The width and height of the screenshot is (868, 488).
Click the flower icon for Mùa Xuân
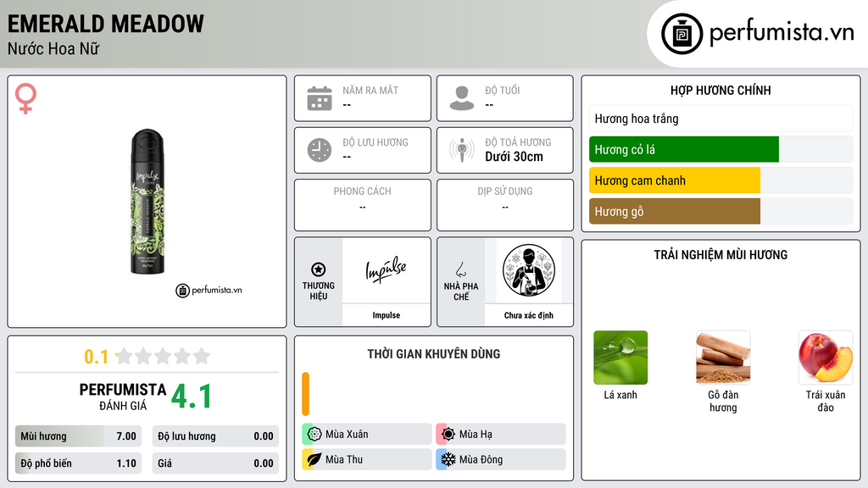pyautogui.click(x=314, y=435)
